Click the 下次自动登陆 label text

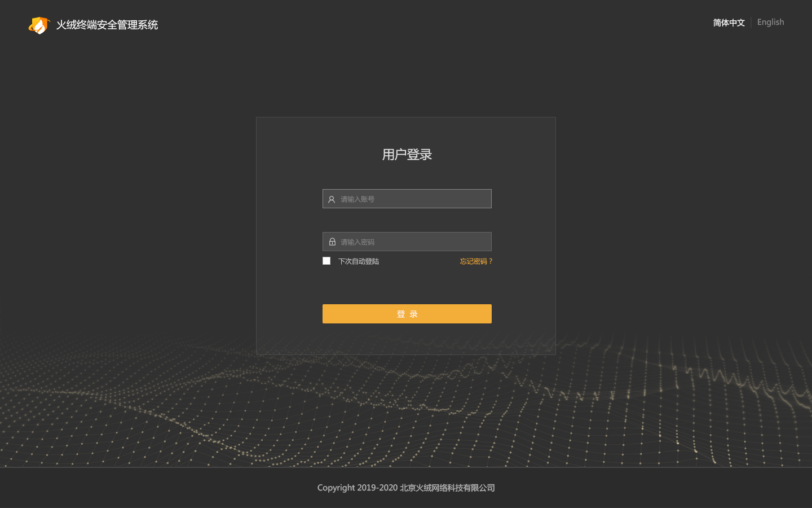[x=359, y=261]
